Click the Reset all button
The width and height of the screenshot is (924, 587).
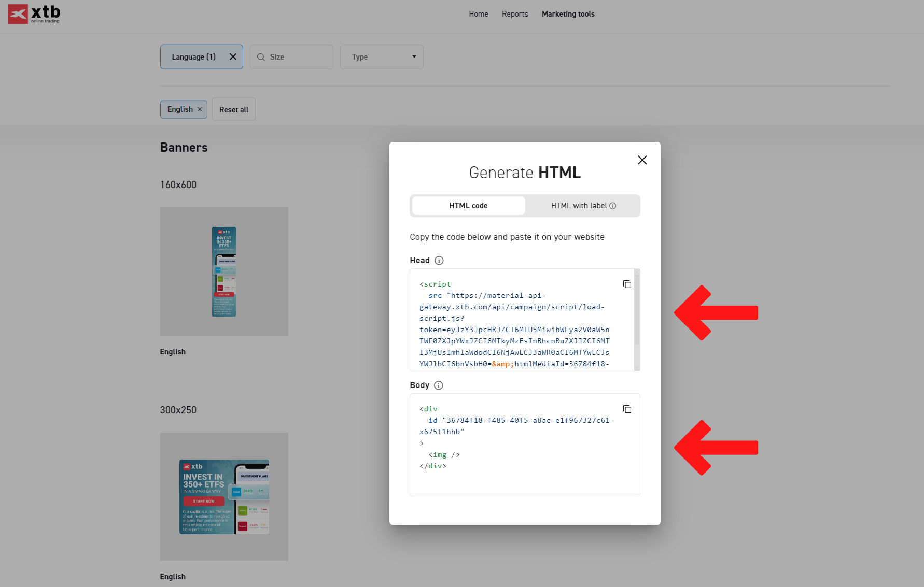[x=233, y=109]
